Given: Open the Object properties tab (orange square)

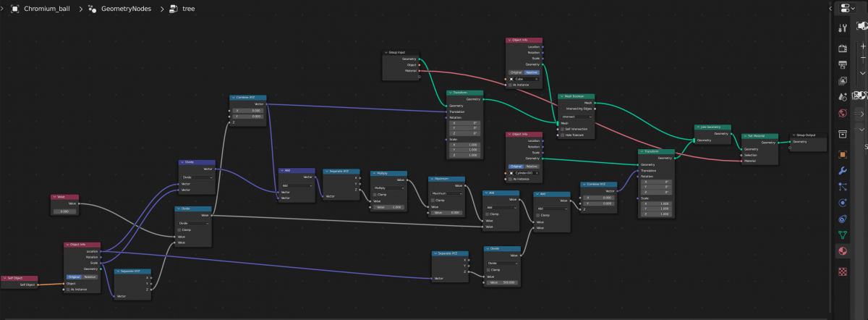Looking at the screenshot, I should pos(842,154).
